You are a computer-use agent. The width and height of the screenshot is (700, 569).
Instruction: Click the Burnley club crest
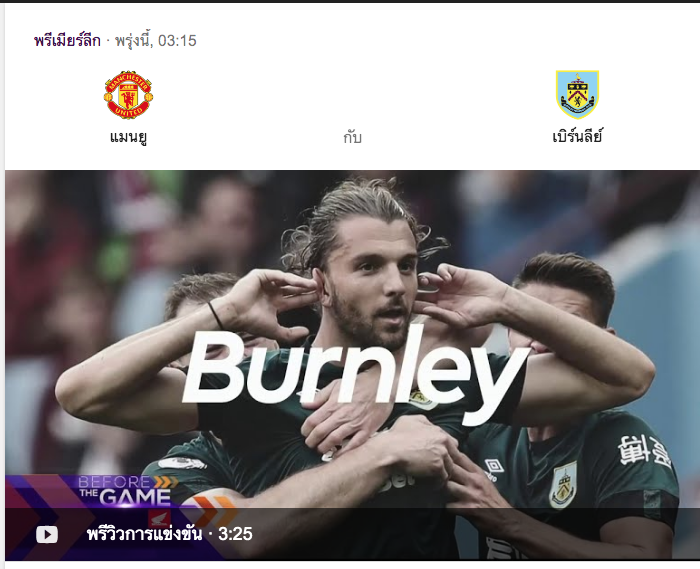[x=577, y=95]
